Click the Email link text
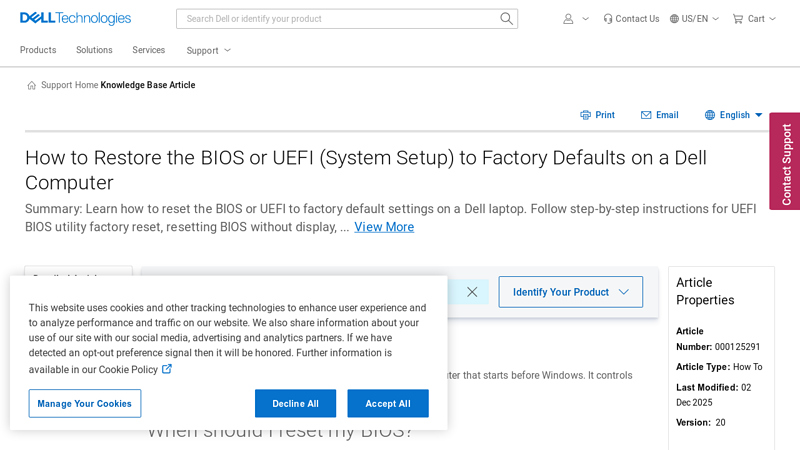The image size is (800, 450). [667, 115]
